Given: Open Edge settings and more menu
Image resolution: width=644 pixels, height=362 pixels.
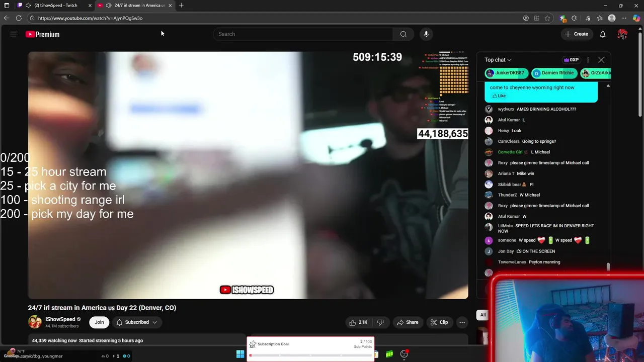Looking at the screenshot, I should pos(624,18).
